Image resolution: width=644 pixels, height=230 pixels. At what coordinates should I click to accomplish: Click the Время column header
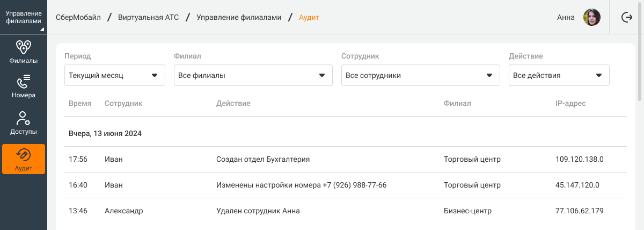(80, 103)
